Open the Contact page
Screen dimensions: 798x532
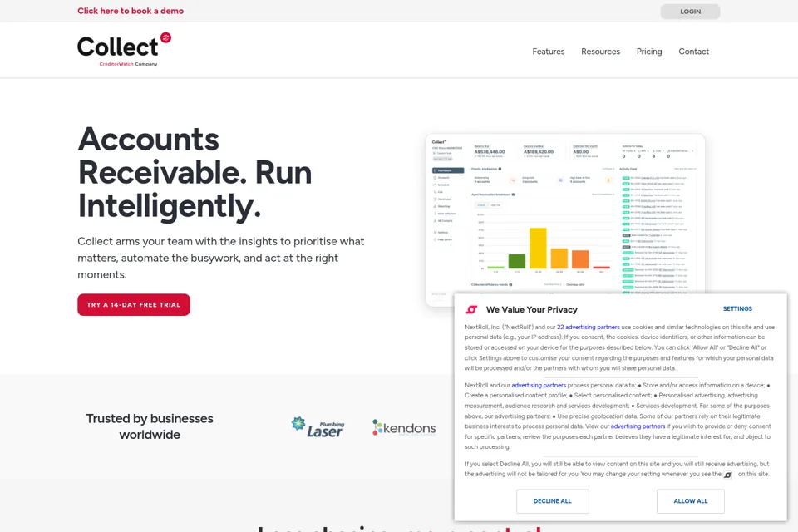coord(693,52)
